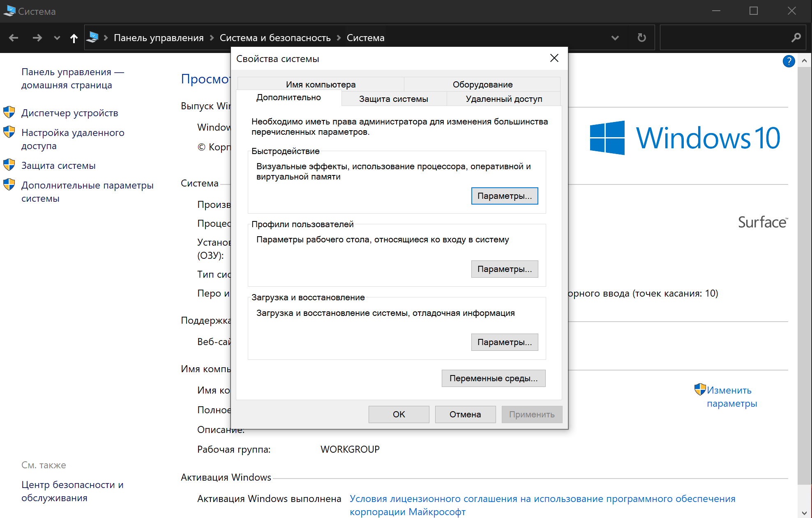This screenshot has height=518, width=812.
Task: Go forward with the forward arrow
Action: pyautogui.click(x=37, y=38)
